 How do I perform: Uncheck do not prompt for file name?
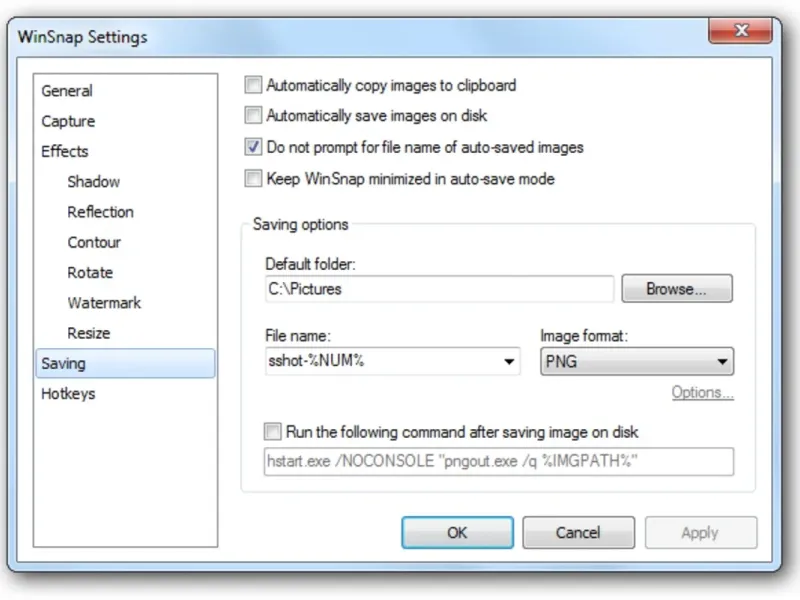[x=254, y=147]
